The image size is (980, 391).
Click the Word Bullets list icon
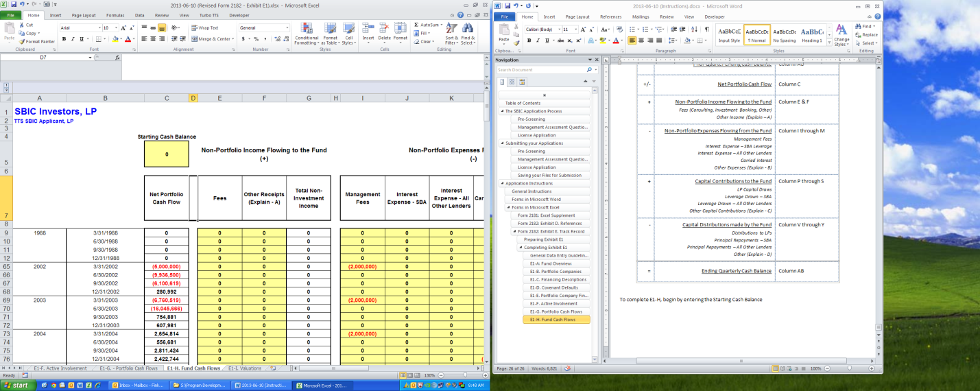pyautogui.click(x=632, y=29)
